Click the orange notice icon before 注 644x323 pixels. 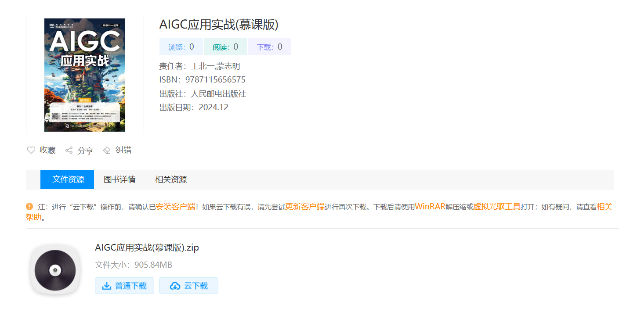tap(29, 206)
